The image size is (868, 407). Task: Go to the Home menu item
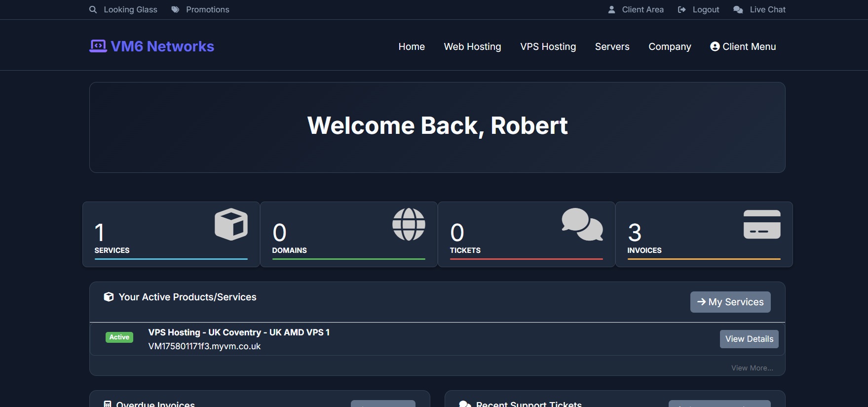[x=412, y=46]
